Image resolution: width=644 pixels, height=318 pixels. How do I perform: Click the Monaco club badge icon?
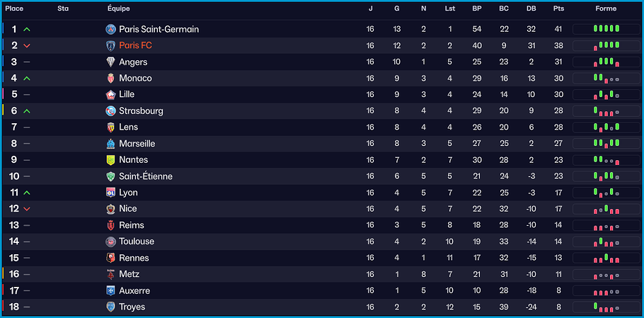point(110,78)
